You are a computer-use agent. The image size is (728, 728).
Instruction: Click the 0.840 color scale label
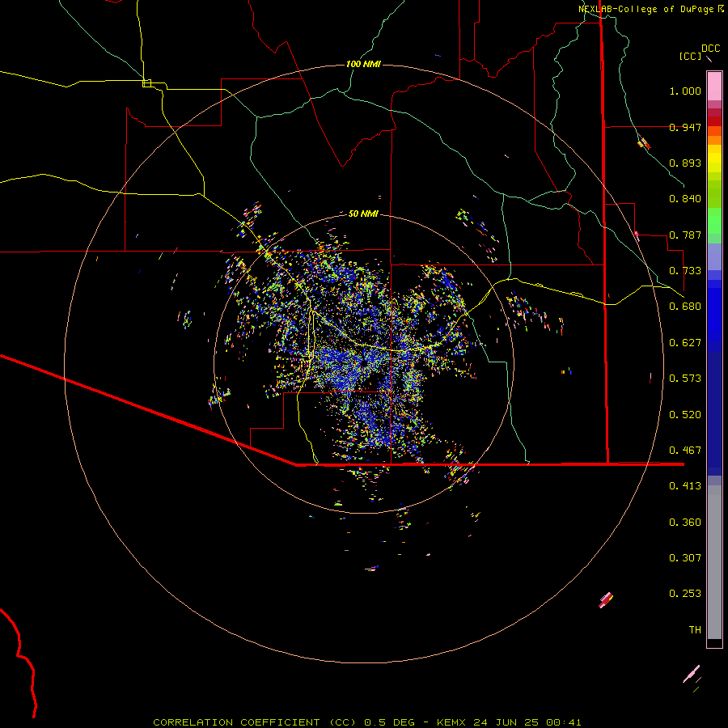point(685,199)
